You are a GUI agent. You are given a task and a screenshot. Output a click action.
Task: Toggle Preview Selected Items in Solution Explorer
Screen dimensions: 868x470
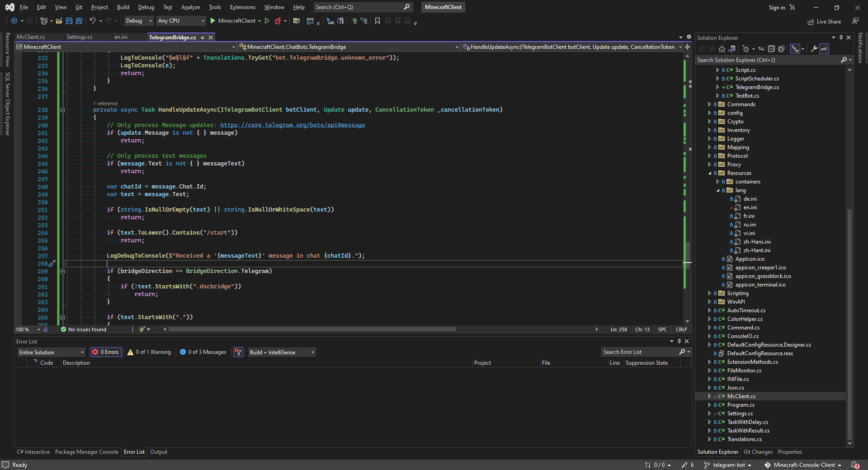click(x=781, y=49)
